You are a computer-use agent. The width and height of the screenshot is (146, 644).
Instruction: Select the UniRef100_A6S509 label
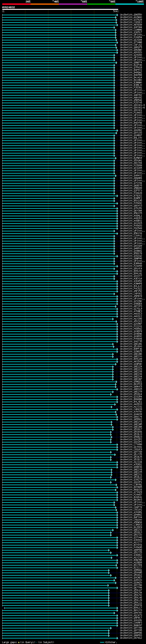(131, 361)
